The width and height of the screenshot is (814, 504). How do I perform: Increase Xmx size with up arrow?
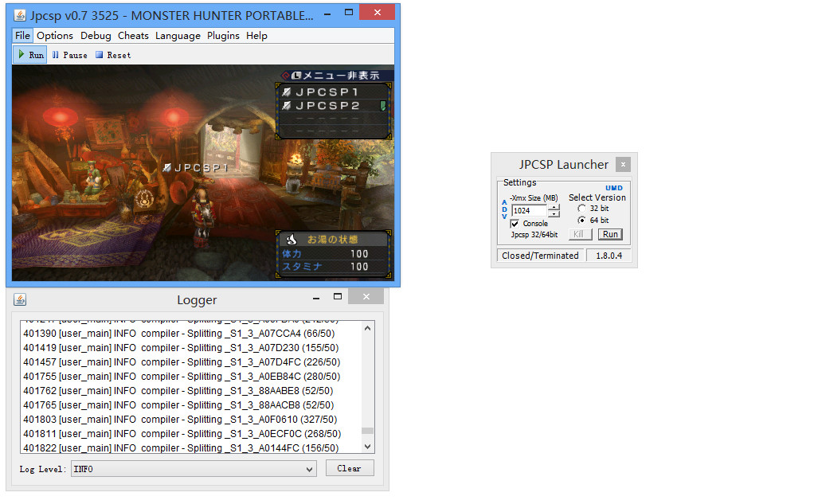pyautogui.click(x=554, y=207)
